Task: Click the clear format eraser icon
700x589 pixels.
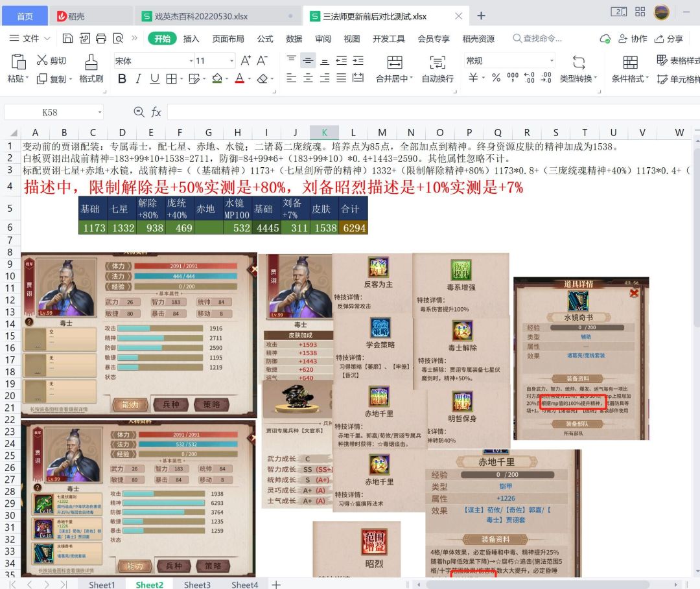Action: (x=262, y=79)
